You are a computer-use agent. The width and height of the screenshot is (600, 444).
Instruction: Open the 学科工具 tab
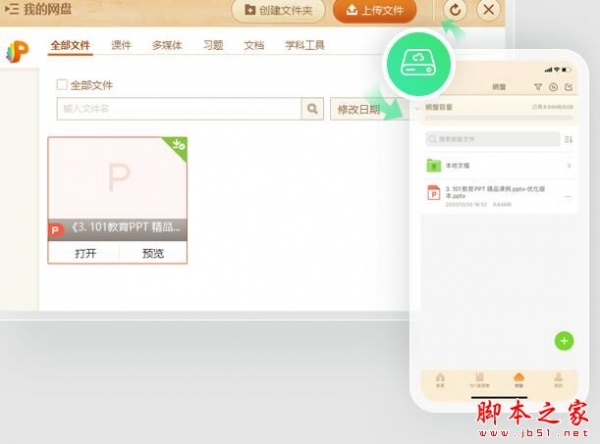click(x=305, y=45)
